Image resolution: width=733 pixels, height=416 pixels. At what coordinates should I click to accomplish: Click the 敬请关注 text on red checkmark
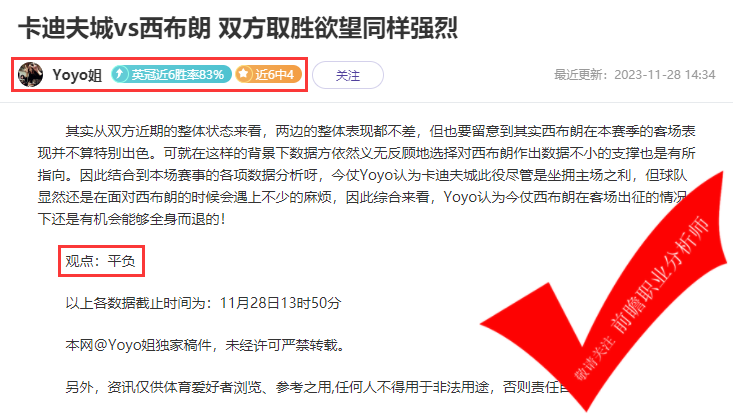point(595,358)
